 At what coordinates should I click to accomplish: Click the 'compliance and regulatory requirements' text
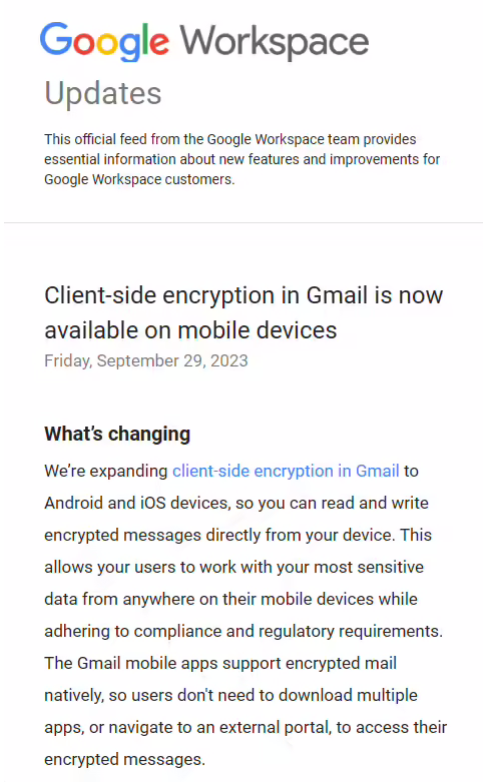pos(288,631)
